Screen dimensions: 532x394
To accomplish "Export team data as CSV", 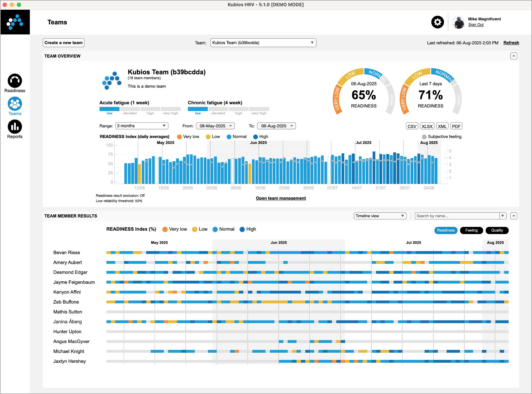I will [x=412, y=126].
